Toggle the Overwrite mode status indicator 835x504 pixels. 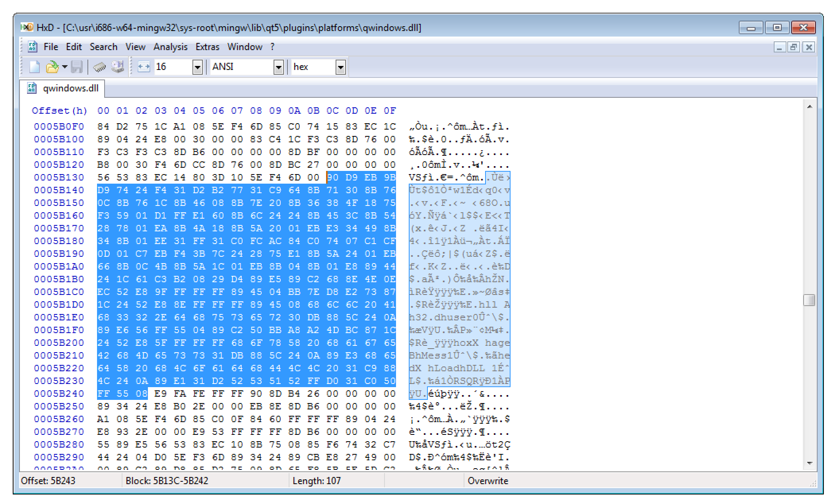[x=488, y=481]
